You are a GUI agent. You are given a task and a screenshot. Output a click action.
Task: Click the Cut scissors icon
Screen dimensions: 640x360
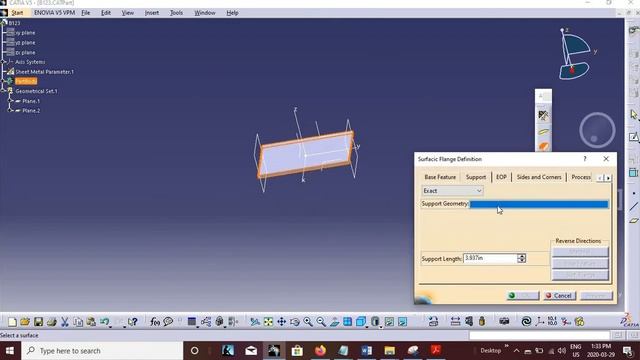click(x=64, y=322)
